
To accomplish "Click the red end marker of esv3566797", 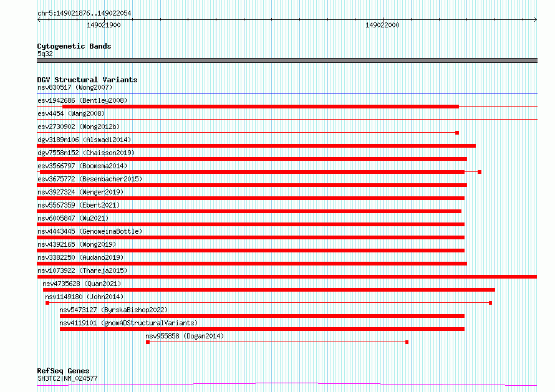I will [480, 172].
